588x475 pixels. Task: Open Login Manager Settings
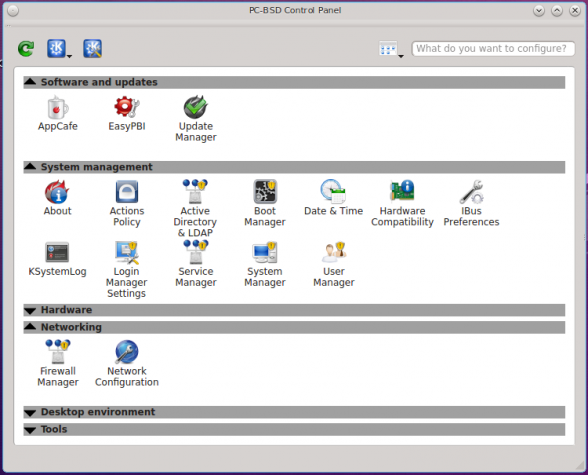[127, 270]
